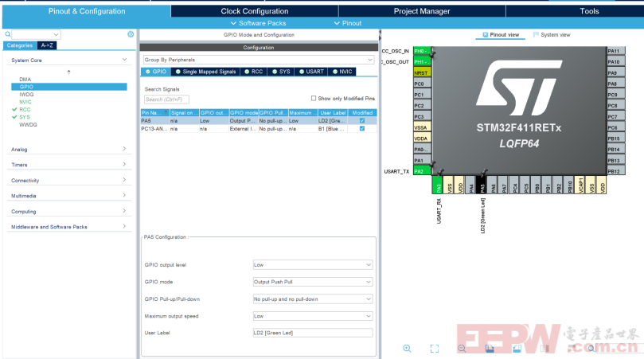Switch to Clock Configuration tab
The width and height of the screenshot is (644, 359).
254,11
